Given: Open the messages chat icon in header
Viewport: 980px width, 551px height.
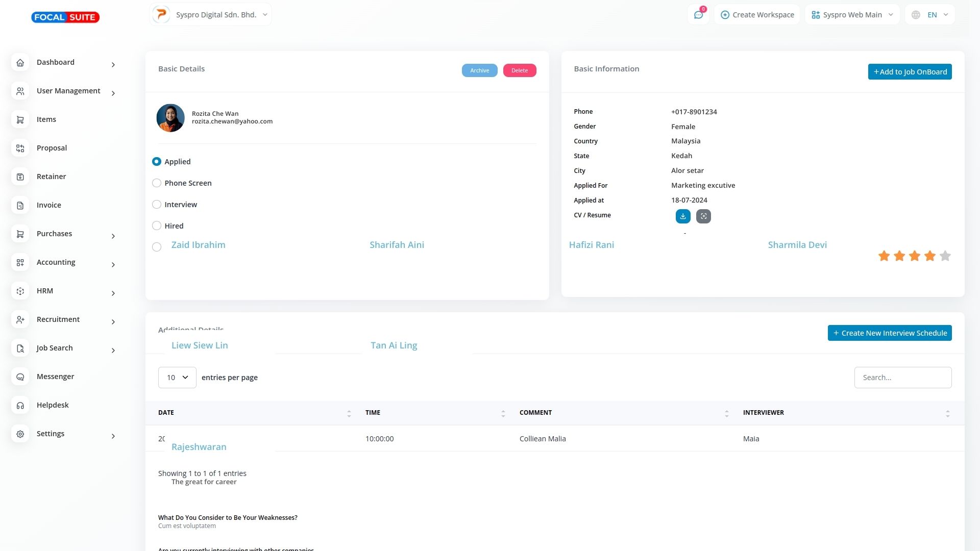Looking at the screenshot, I should 698,15.
